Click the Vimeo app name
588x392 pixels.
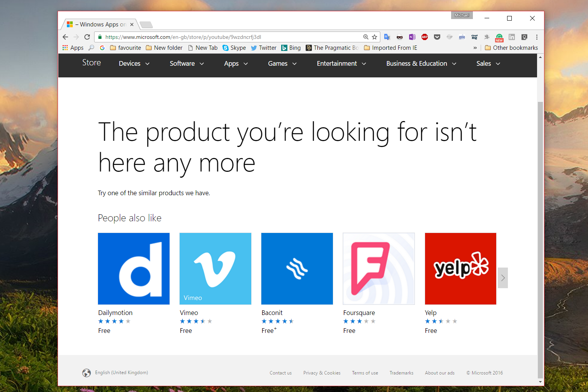pyautogui.click(x=189, y=313)
